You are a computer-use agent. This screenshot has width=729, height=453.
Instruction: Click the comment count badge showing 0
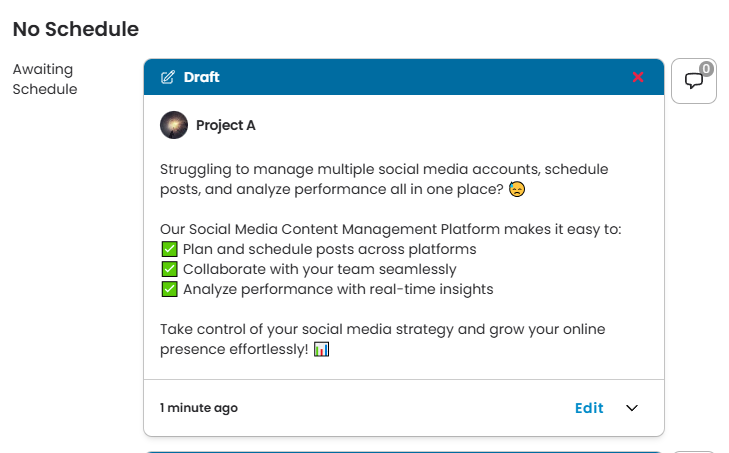pos(706,69)
